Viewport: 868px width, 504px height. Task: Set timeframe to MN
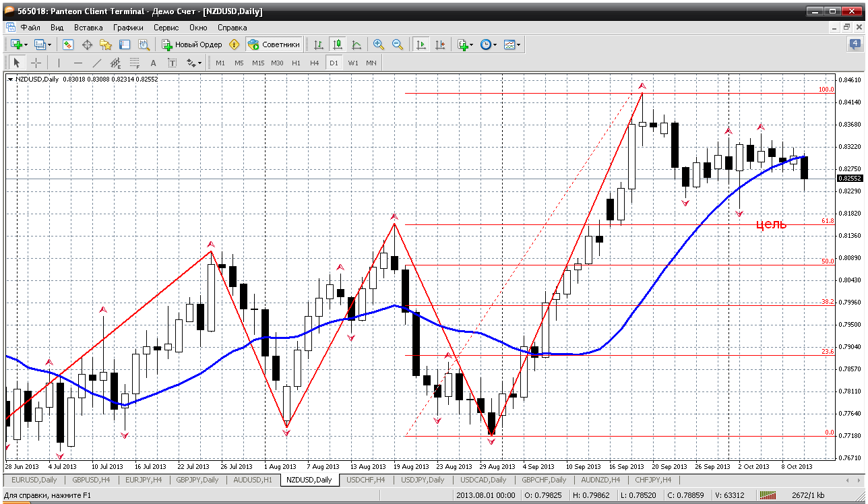pyautogui.click(x=371, y=63)
